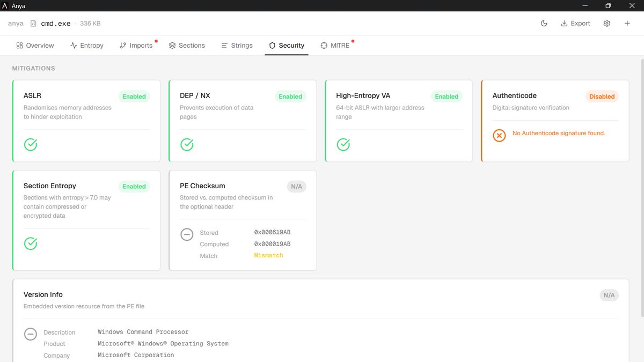644x362 pixels.
Task: Open settings gear icon
Action: click(606, 24)
